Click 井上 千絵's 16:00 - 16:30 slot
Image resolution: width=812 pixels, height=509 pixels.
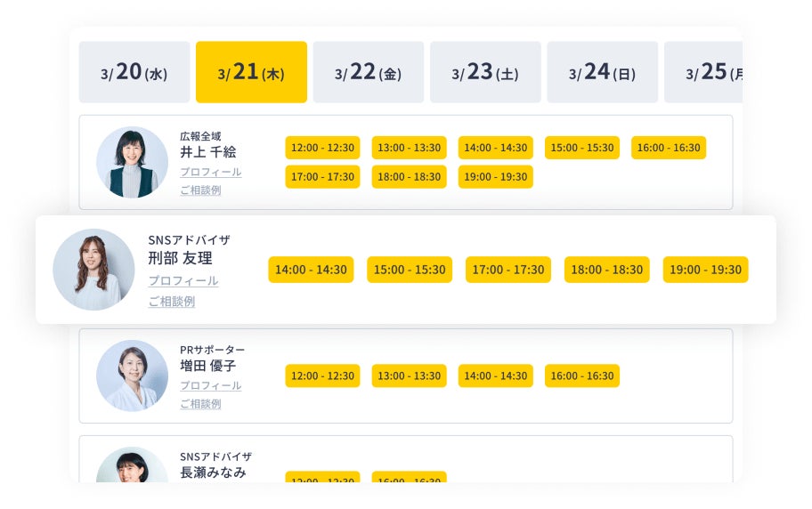click(668, 148)
